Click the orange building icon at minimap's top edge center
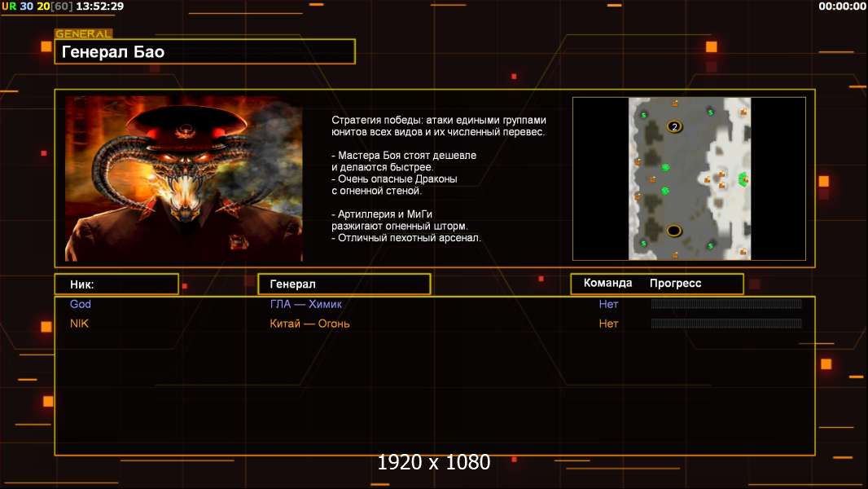This screenshot has height=489, width=868. [x=675, y=103]
